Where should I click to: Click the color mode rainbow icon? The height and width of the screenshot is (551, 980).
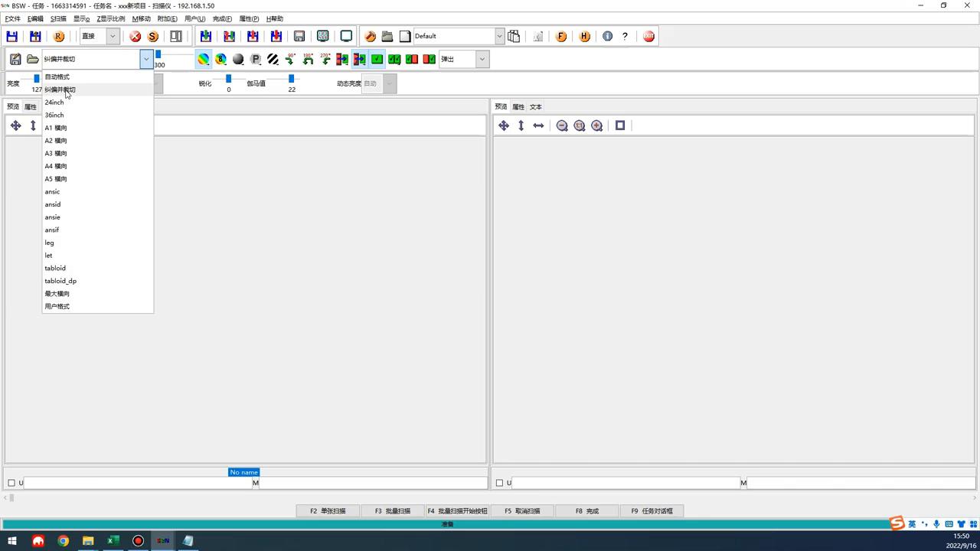pyautogui.click(x=203, y=59)
